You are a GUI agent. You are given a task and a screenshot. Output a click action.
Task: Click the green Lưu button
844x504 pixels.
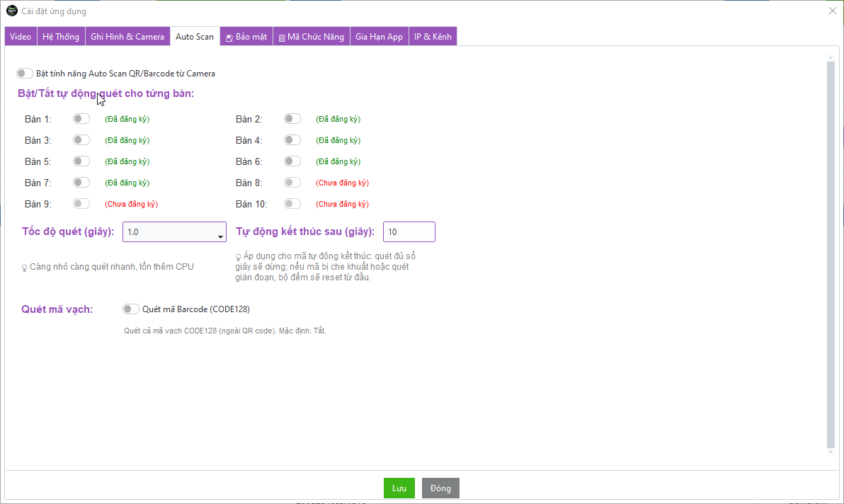[399, 488]
